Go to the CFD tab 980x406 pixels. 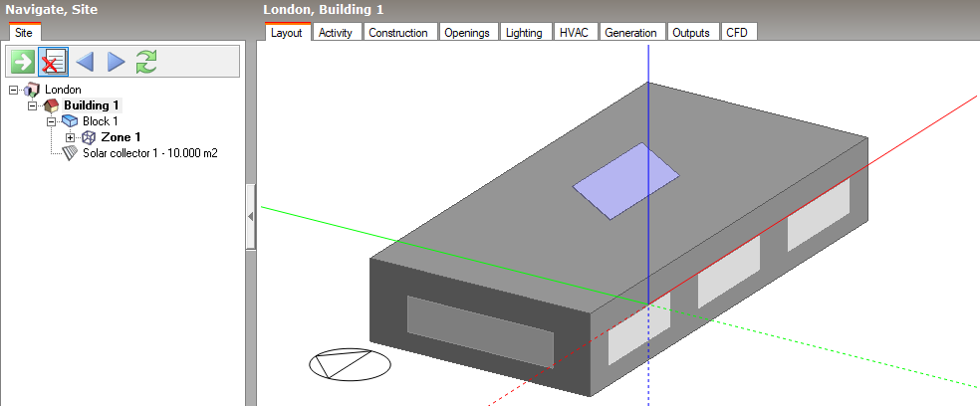click(x=737, y=33)
